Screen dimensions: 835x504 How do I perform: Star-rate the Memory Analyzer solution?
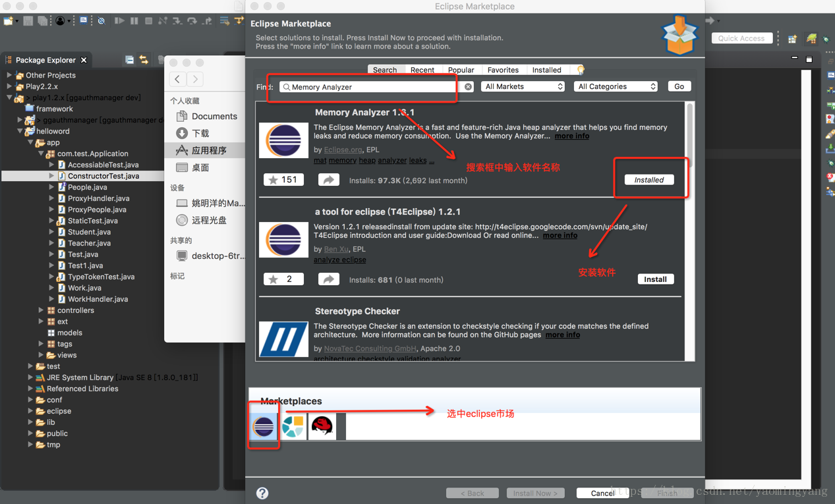pyautogui.click(x=283, y=180)
